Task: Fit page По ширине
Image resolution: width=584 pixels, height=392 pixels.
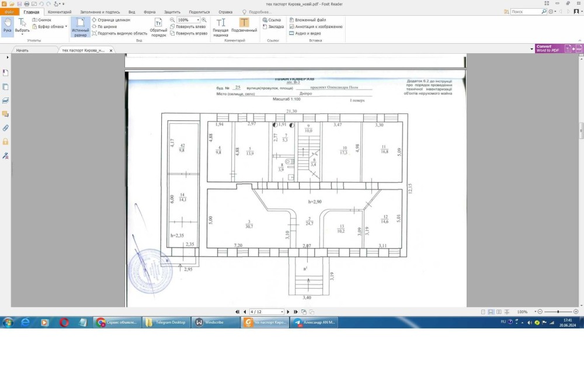Action: [x=105, y=26]
